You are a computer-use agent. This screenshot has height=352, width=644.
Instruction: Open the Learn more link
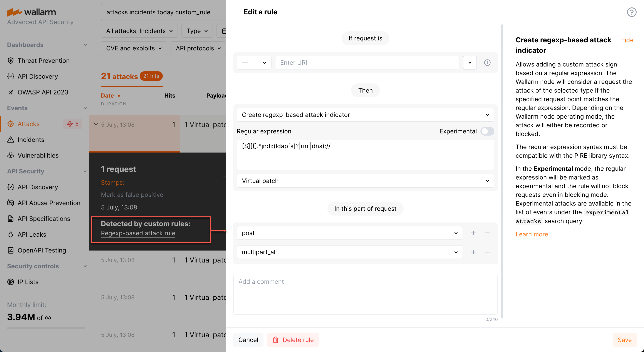[x=532, y=234]
